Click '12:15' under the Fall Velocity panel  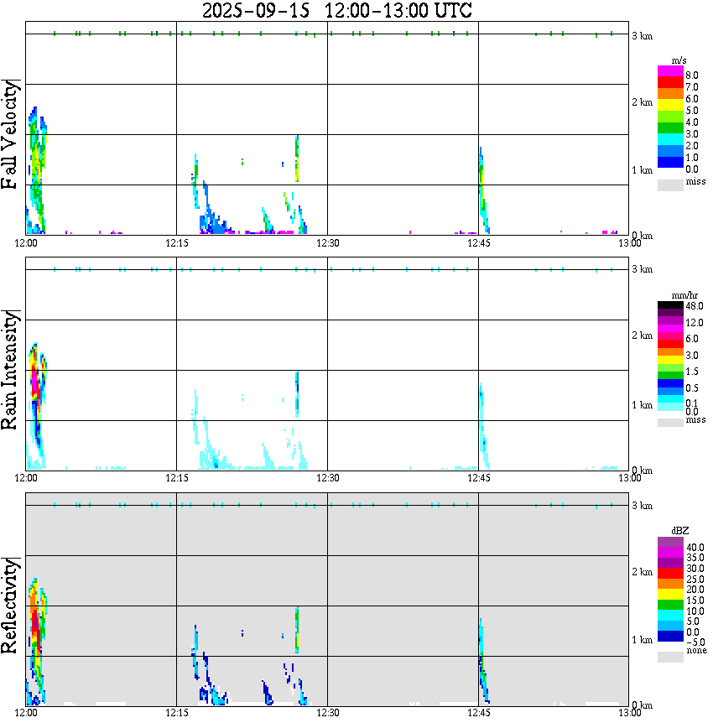176,243
